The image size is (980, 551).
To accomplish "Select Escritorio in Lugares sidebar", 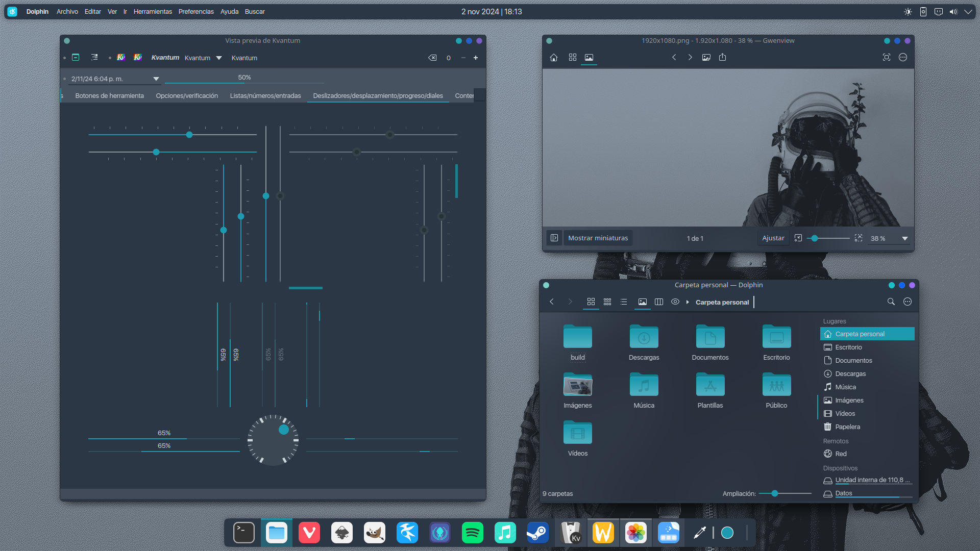I will pyautogui.click(x=867, y=347).
